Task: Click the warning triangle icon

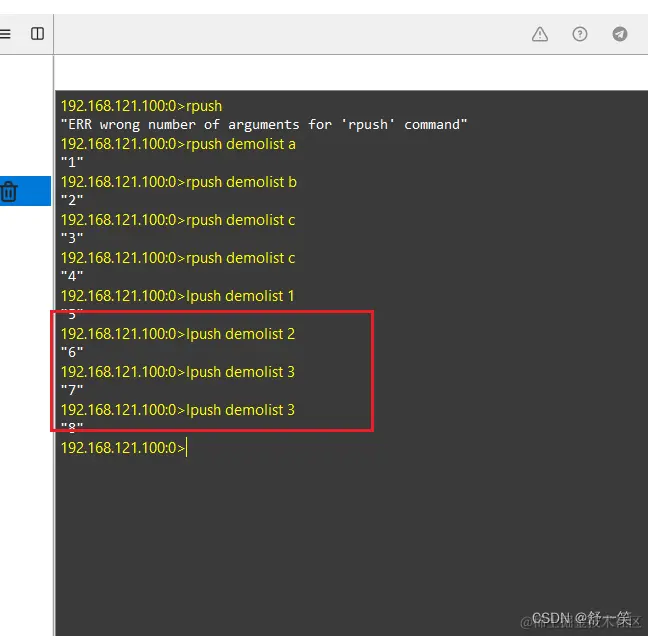Action: click(x=540, y=34)
